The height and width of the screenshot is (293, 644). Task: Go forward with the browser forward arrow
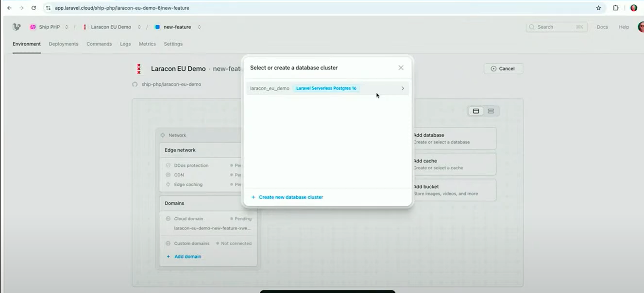21,8
